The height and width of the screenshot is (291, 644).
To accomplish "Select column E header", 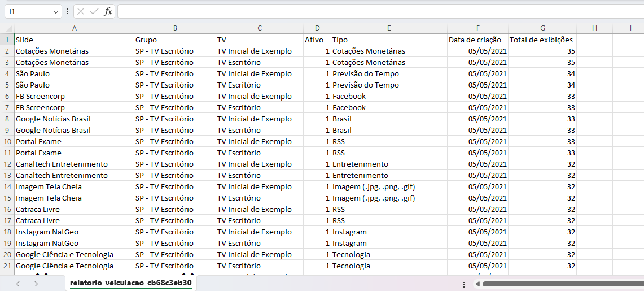I will pos(389,28).
